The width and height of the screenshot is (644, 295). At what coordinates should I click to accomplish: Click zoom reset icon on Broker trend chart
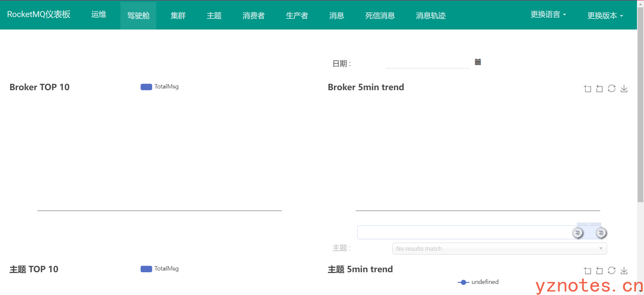click(x=599, y=89)
